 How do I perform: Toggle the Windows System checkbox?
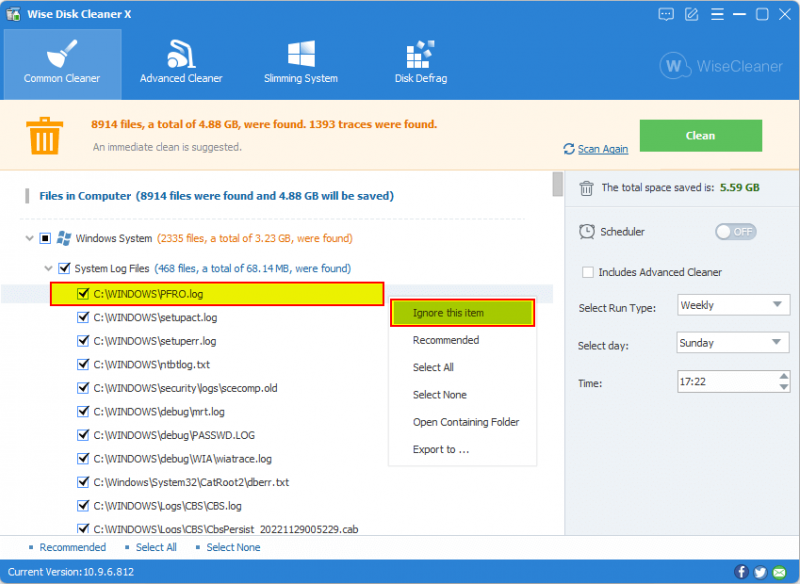click(45, 238)
